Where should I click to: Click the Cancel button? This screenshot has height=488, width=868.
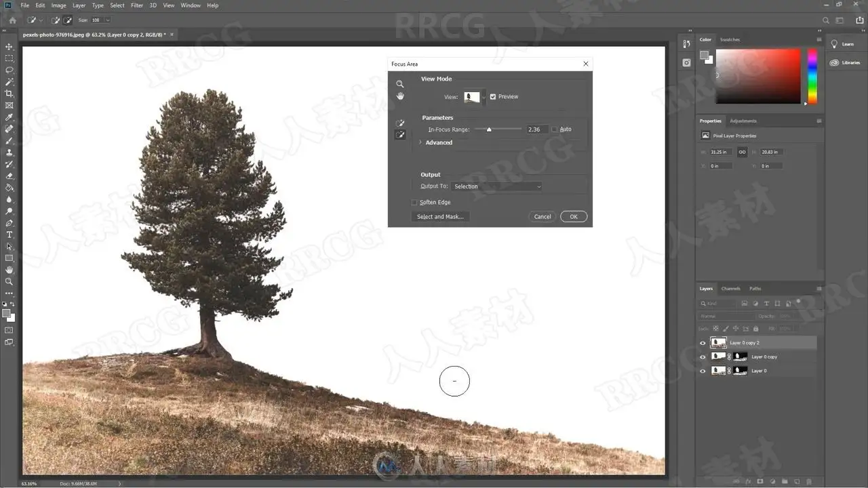tap(542, 217)
